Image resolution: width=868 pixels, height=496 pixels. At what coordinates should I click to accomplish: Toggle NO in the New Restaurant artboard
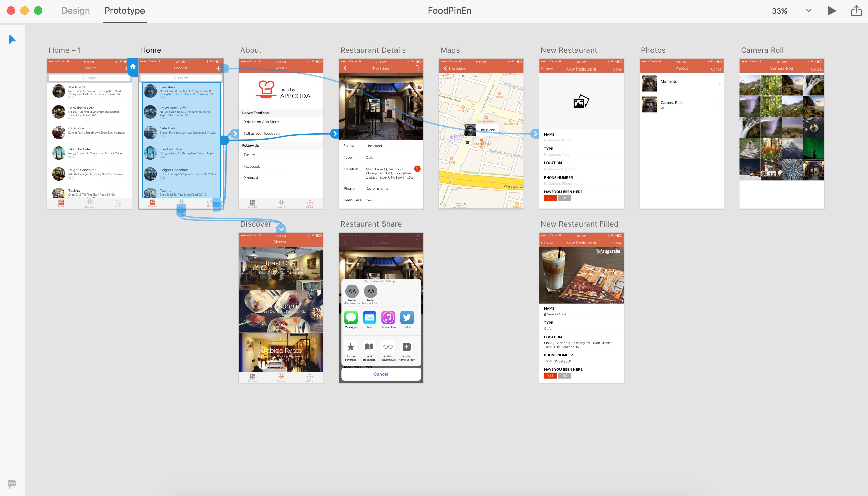(565, 198)
